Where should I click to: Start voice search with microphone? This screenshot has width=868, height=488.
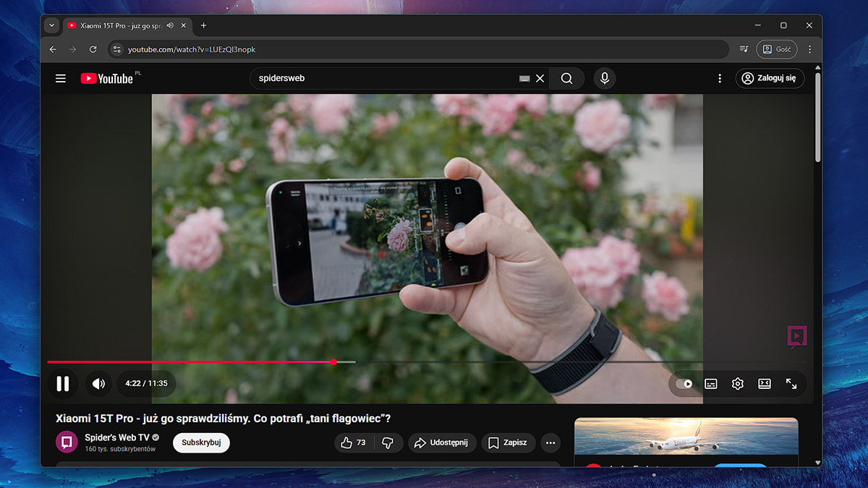[605, 79]
